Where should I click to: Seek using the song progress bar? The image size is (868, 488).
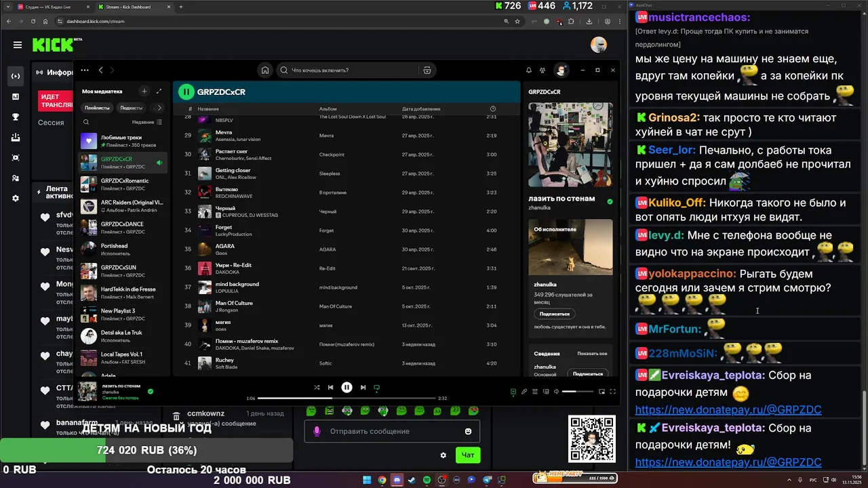coord(347,399)
